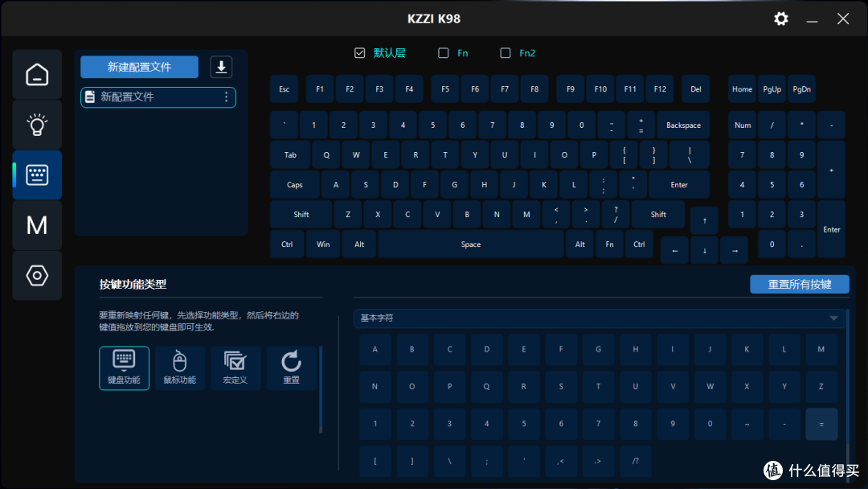868x489 pixels.
Task: Open the hexagon settings sidebar icon
Action: [x=37, y=275]
